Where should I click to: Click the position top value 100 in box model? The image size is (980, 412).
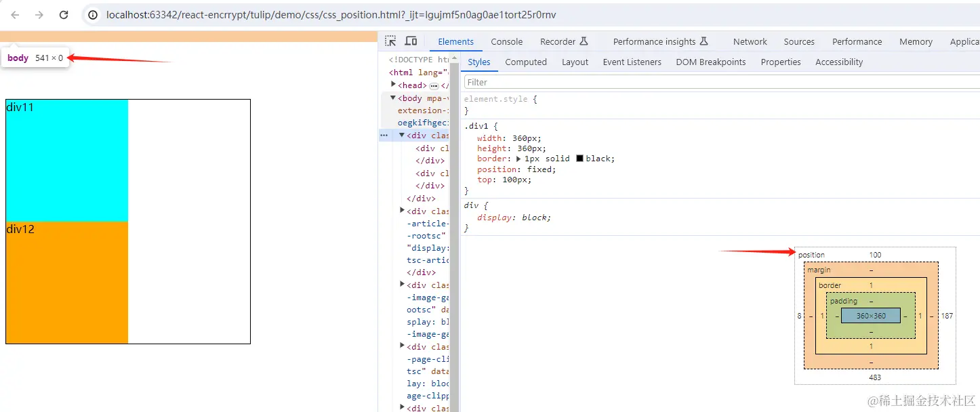pos(875,255)
